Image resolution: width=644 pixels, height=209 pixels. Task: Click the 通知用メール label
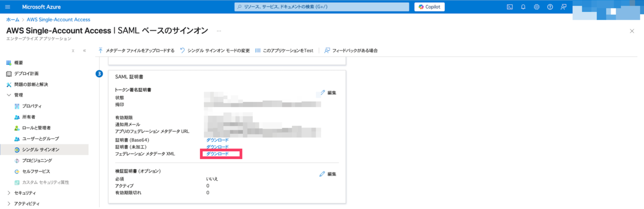pyautogui.click(x=127, y=124)
